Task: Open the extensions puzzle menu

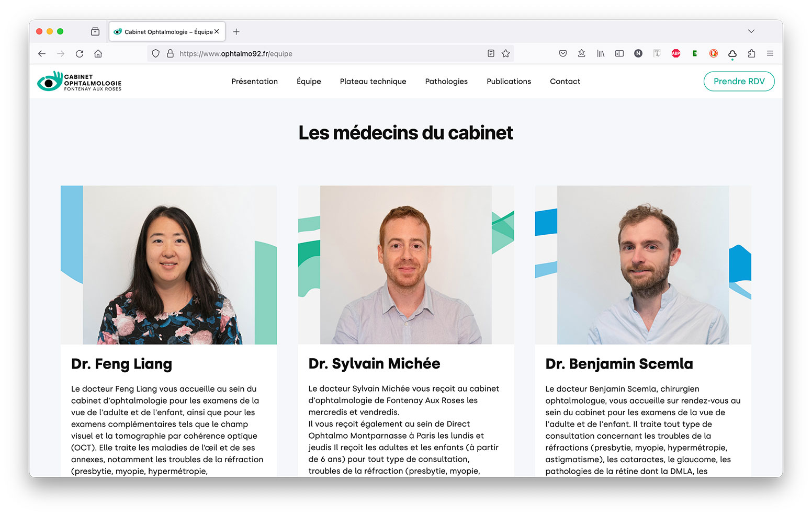Action: pyautogui.click(x=751, y=53)
